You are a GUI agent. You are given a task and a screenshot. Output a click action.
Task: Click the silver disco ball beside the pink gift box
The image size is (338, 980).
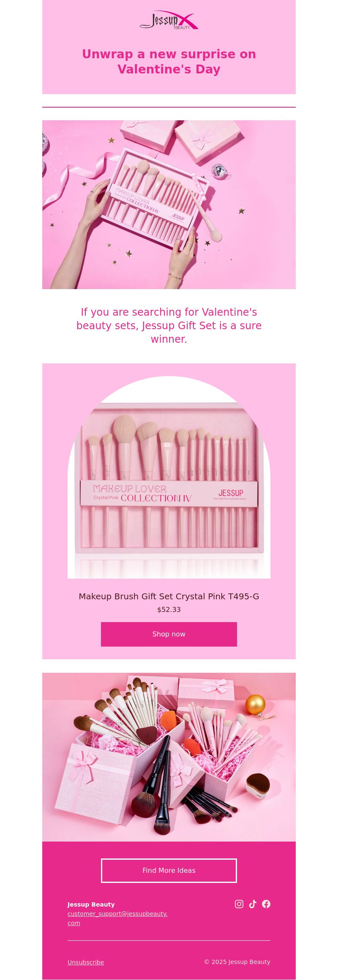[x=220, y=171]
